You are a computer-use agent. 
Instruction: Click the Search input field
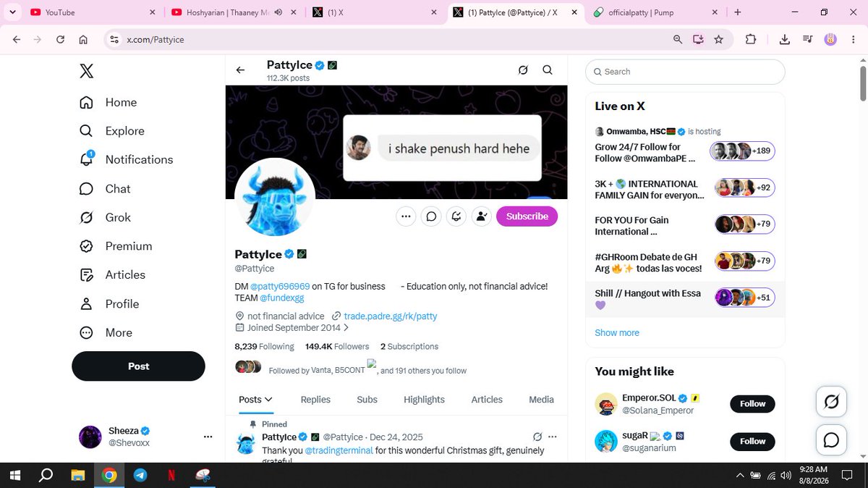685,72
